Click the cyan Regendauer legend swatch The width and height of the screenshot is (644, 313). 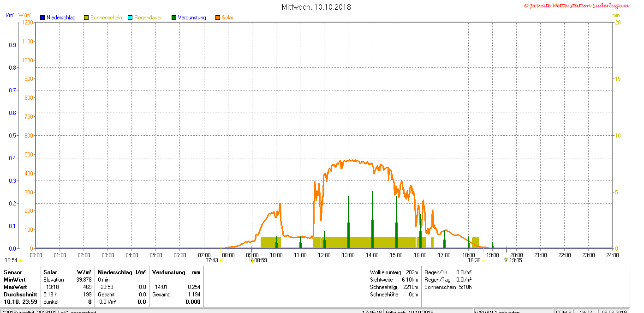tap(130, 18)
